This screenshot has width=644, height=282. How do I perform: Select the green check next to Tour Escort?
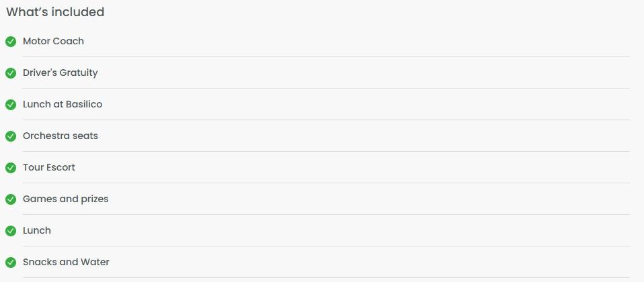pos(11,168)
